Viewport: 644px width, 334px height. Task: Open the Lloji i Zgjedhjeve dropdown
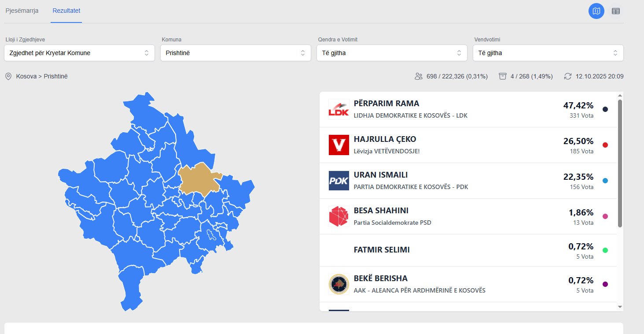(x=79, y=53)
